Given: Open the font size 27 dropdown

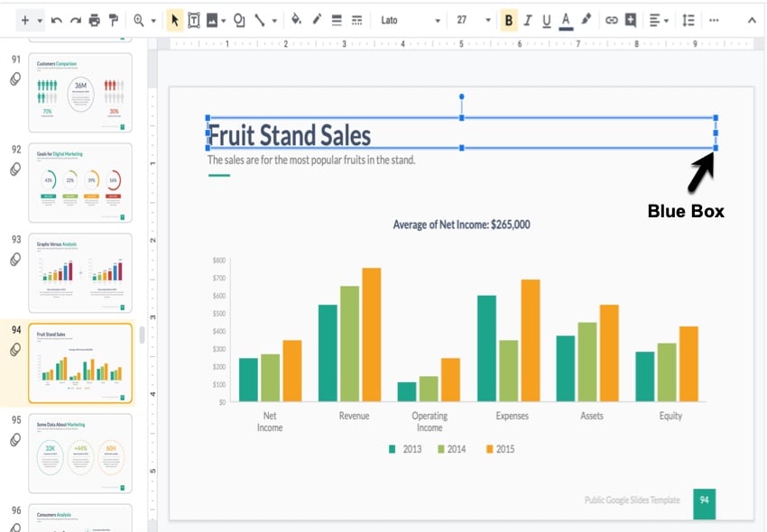Looking at the screenshot, I should point(474,20).
